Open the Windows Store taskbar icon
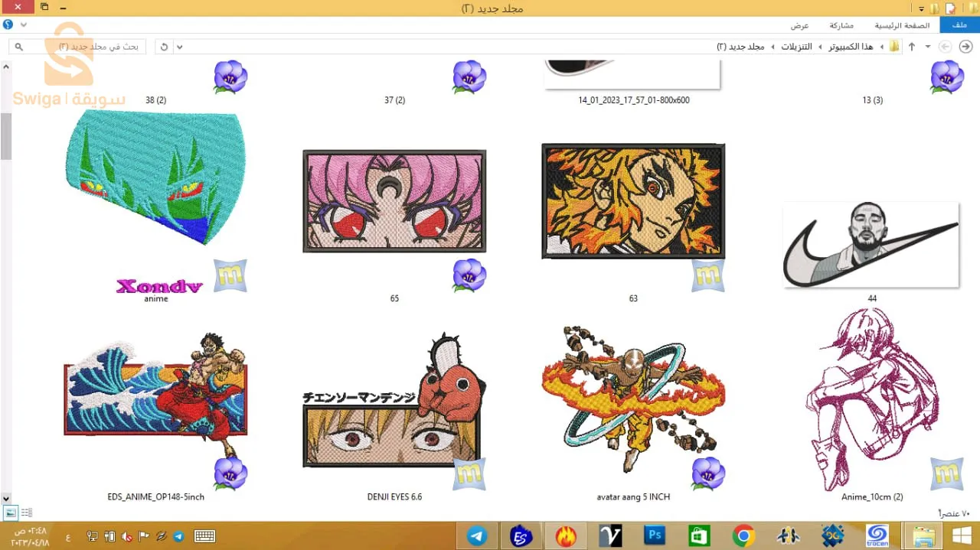The image size is (980, 550). 699,536
